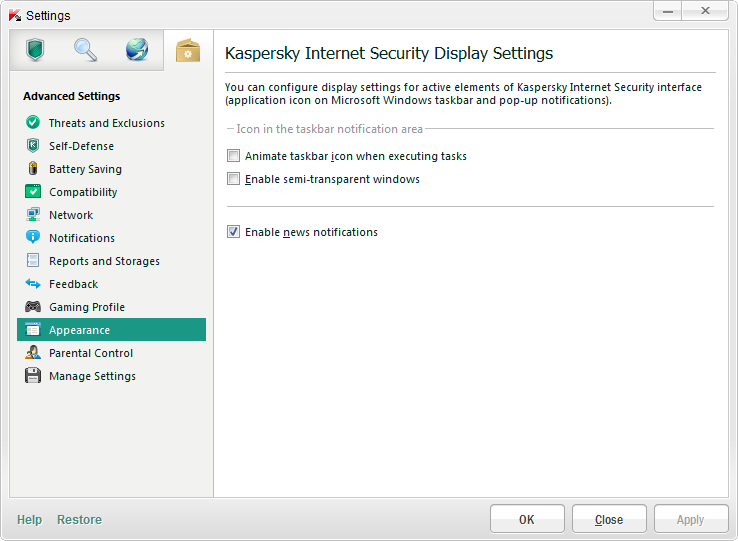Image resolution: width=738 pixels, height=541 pixels.
Task: Select Reports and Storages section
Action: tap(104, 261)
